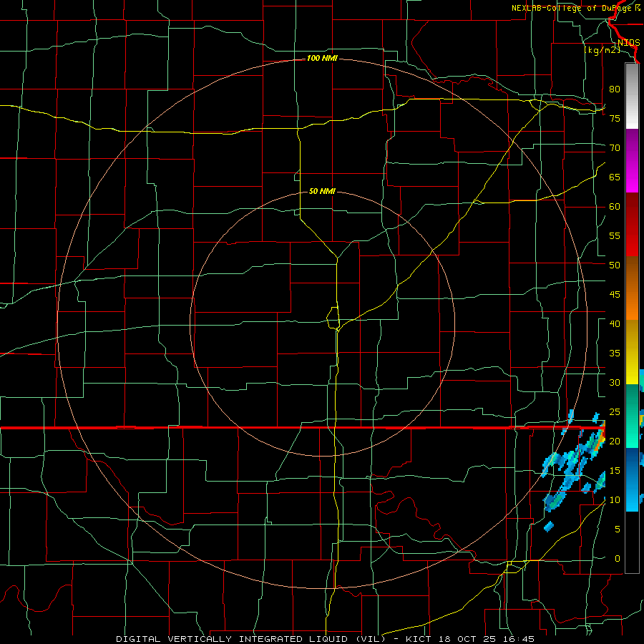Select the "50" value on the VIL scale
The height and width of the screenshot is (644, 644).
[x=615, y=265]
